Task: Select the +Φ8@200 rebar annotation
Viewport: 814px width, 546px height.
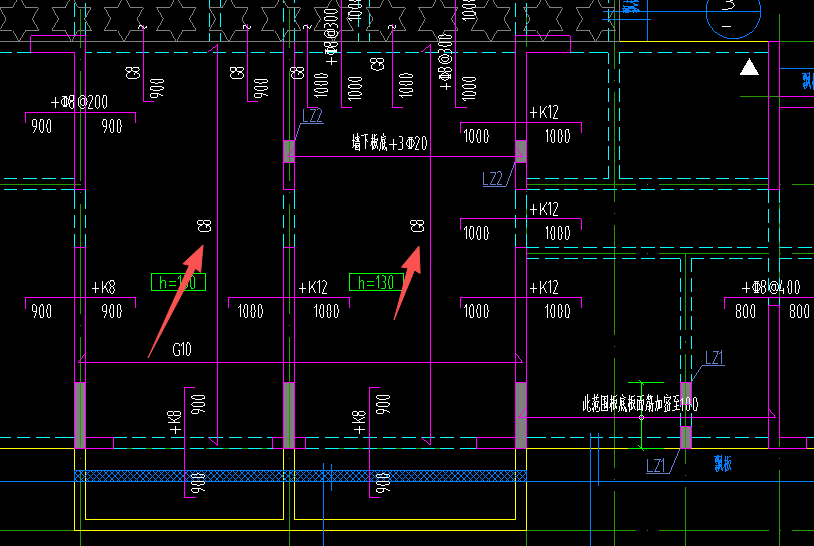Action: click(x=79, y=102)
